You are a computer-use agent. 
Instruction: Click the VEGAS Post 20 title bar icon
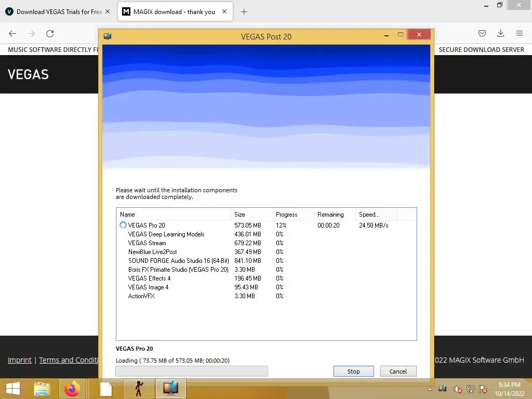point(108,36)
